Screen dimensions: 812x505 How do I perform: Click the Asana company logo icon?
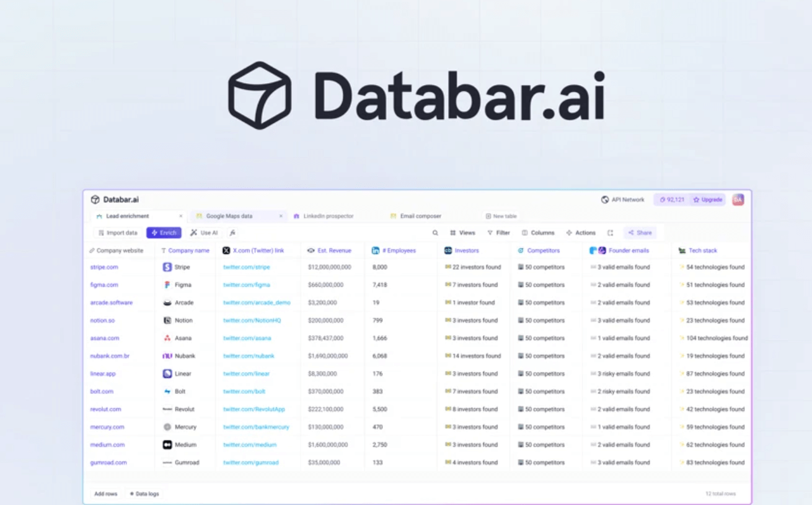(x=167, y=338)
